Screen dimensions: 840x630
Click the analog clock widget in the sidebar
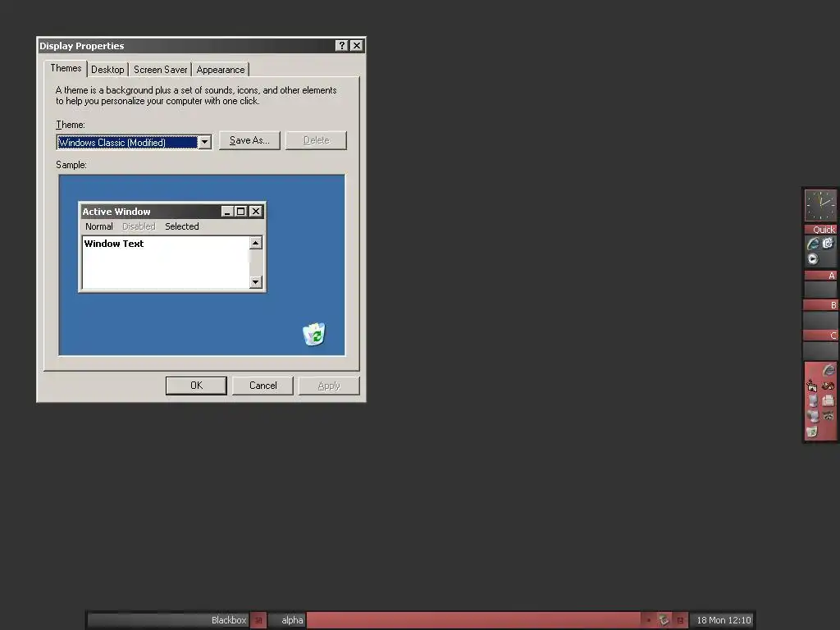click(x=820, y=205)
